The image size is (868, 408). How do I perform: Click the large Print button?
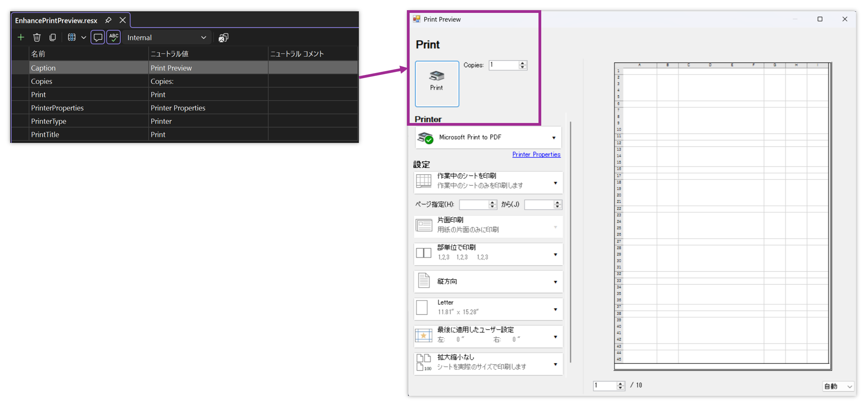[437, 84]
